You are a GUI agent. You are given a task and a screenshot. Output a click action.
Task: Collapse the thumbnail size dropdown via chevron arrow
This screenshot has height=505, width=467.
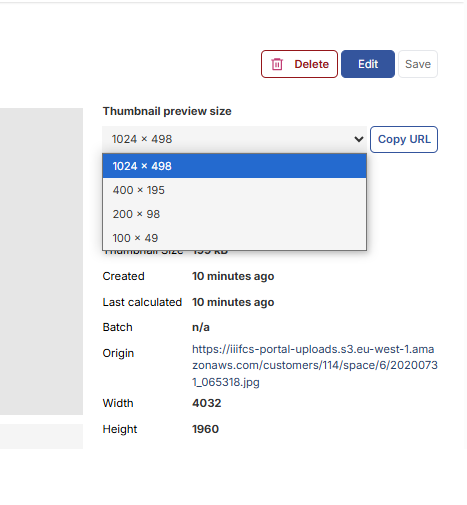point(359,139)
